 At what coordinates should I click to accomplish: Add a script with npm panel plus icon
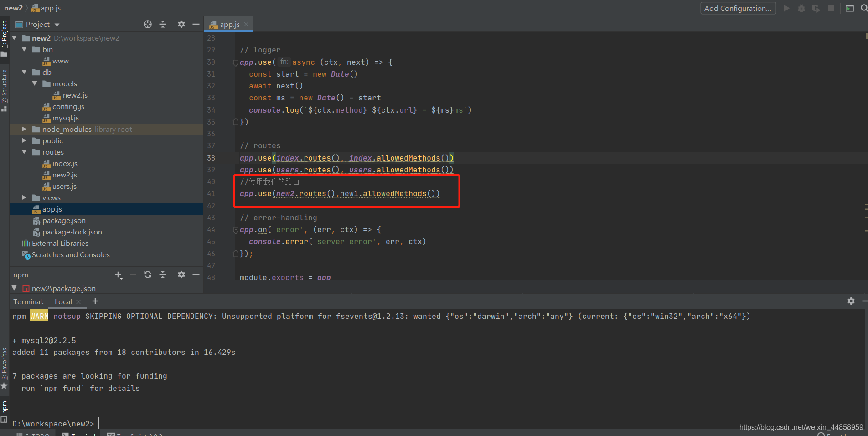point(119,275)
